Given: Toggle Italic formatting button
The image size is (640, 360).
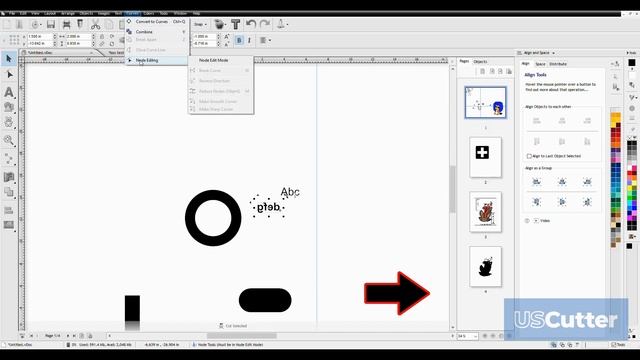Looking at the screenshot, I should click(x=249, y=40).
